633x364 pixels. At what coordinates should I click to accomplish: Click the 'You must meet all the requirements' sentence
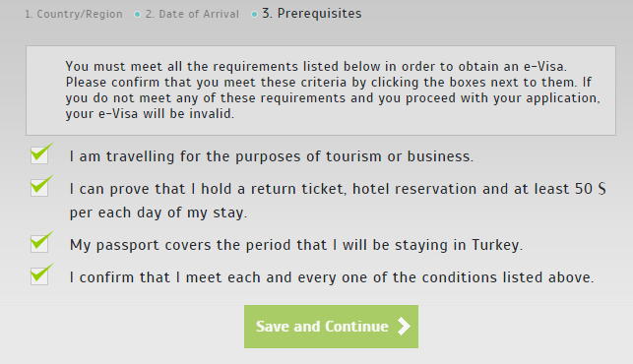tap(316, 66)
